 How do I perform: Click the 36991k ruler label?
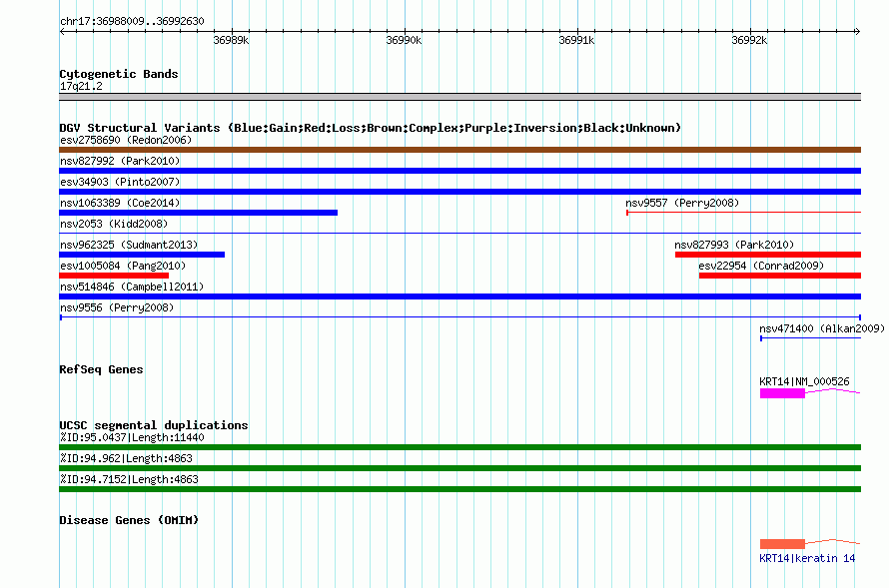click(576, 40)
